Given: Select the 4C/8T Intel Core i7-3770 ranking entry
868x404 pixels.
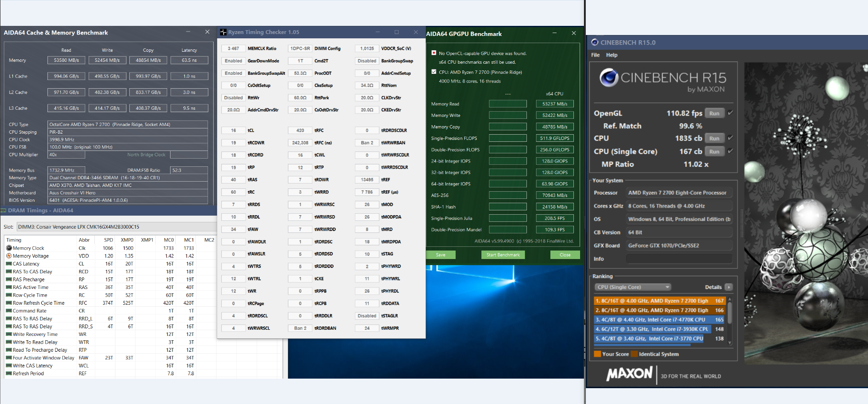Looking at the screenshot, I should pos(660,338).
